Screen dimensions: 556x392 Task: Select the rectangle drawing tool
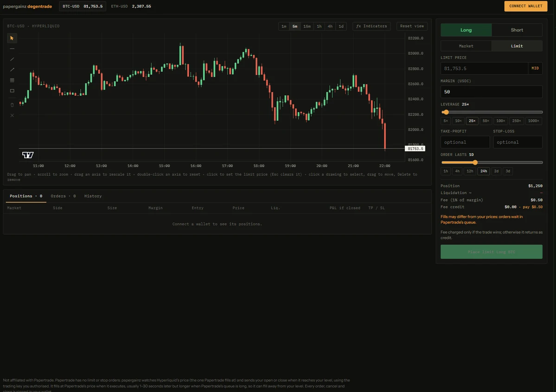pyautogui.click(x=12, y=91)
